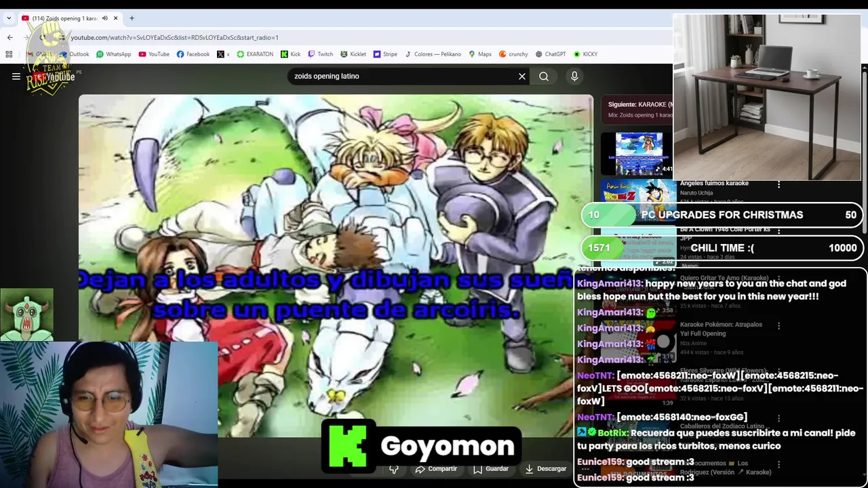
Task: Click the karaoke video player area
Action: click(x=336, y=266)
